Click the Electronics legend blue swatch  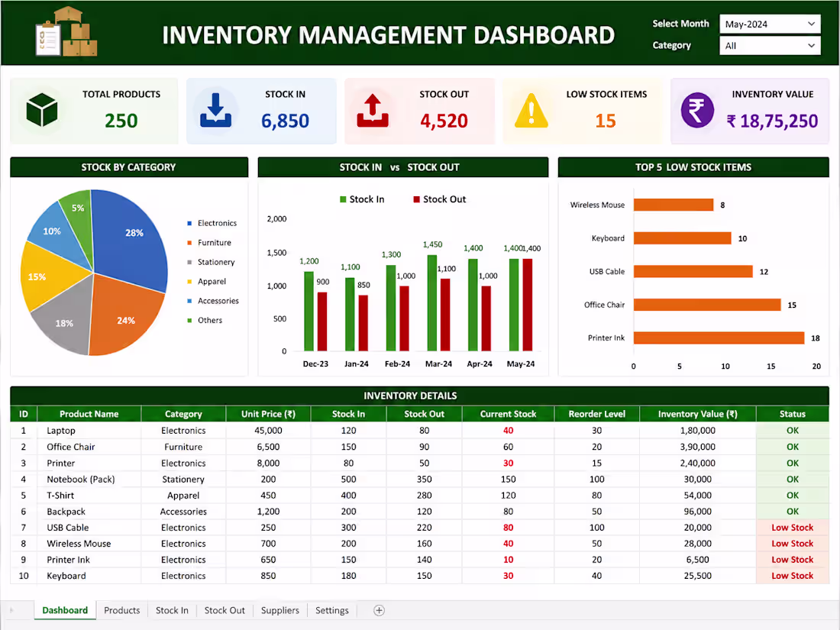click(x=189, y=223)
